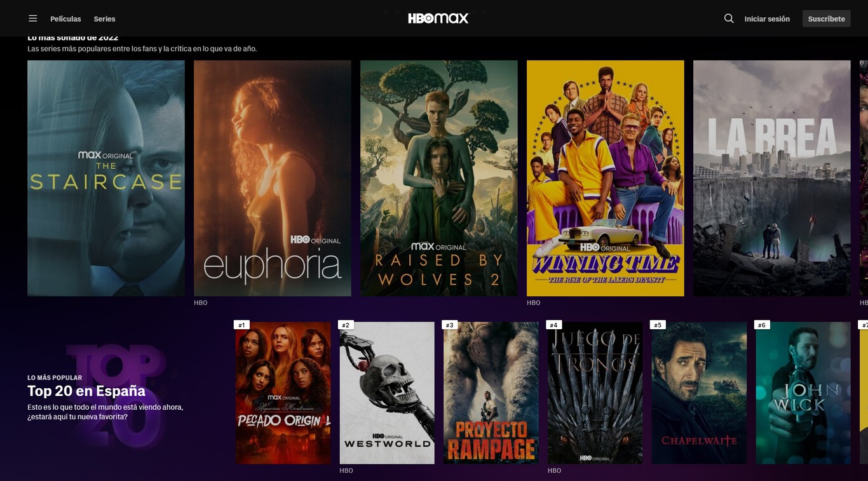Select Chapelwaite ranked #5

(699, 392)
